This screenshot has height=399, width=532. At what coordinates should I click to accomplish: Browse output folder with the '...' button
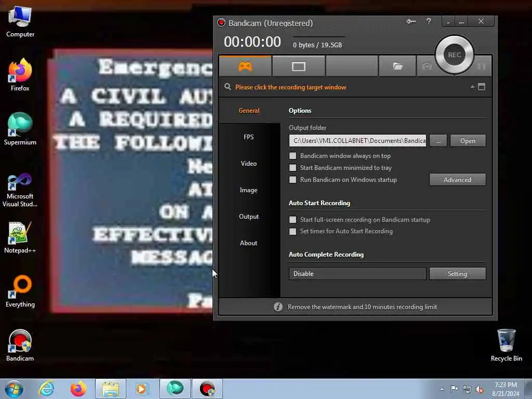438,140
